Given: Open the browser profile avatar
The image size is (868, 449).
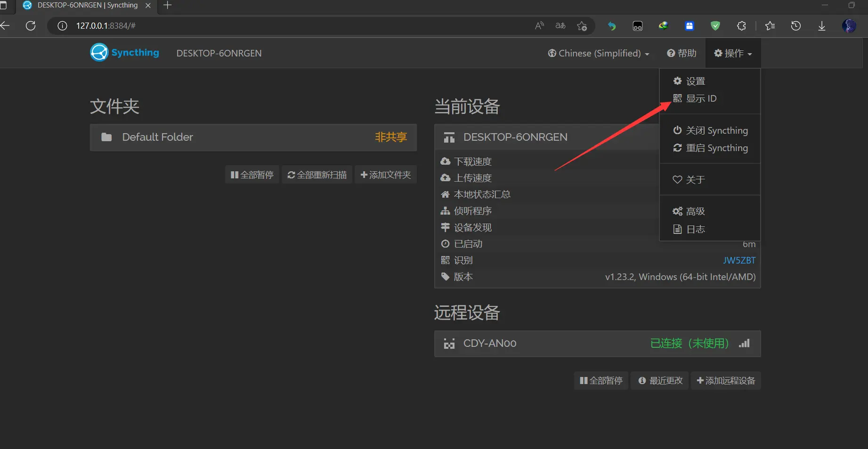Looking at the screenshot, I should click(x=849, y=26).
